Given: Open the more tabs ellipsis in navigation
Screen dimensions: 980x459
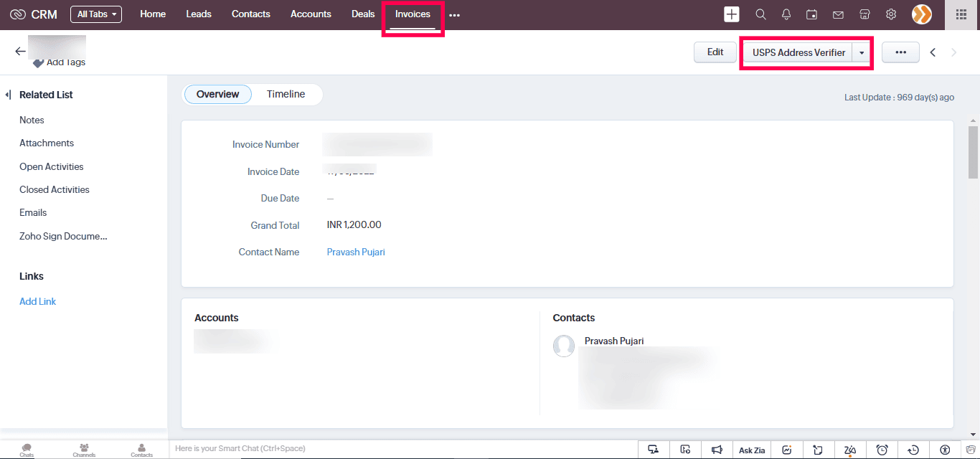Looking at the screenshot, I should click(454, 15).
